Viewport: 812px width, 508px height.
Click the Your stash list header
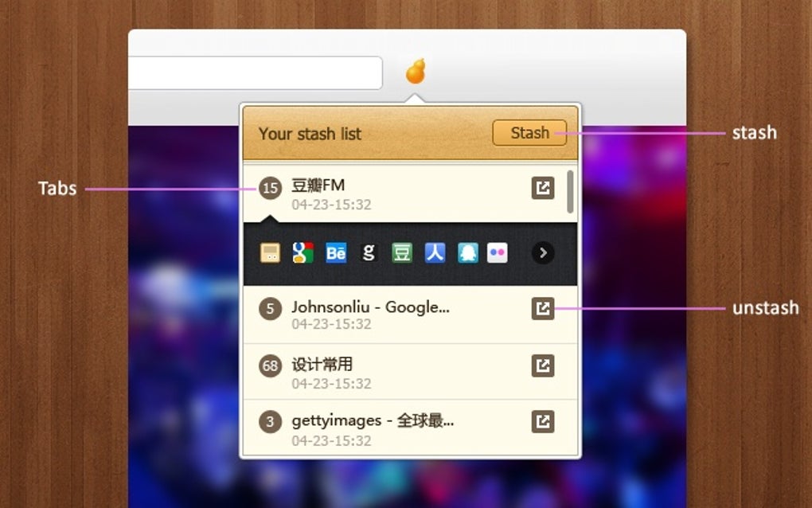point(310,134)
